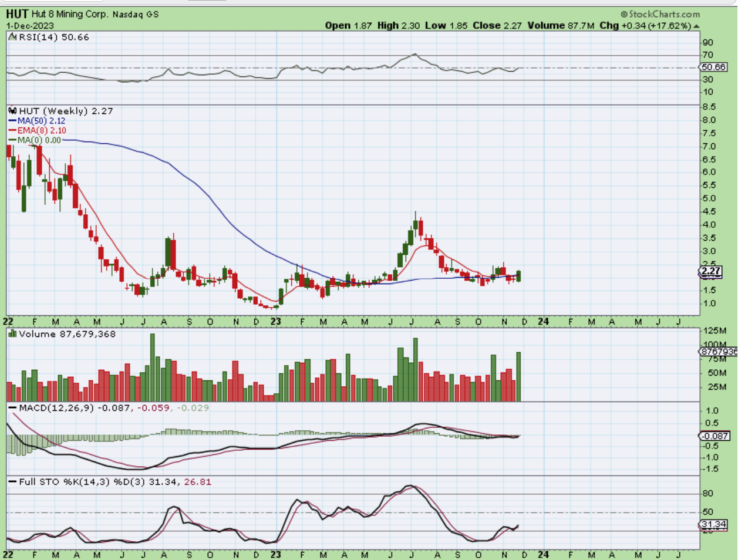The image size is (738, 560).
Task: Click the blue MA(50) legend line marker
Action: pyautogui.click(x=12, y=121)
